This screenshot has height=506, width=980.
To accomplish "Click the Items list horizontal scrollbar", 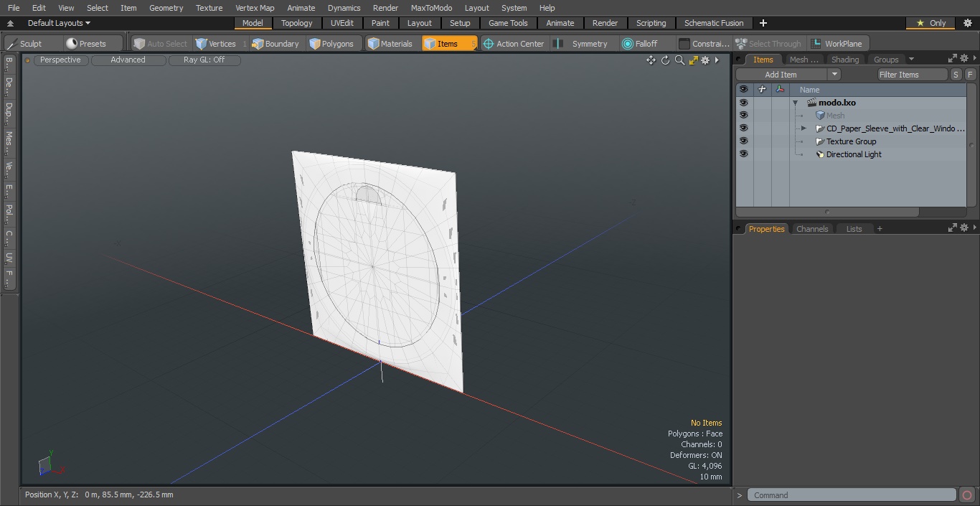I will pos(827,212).
